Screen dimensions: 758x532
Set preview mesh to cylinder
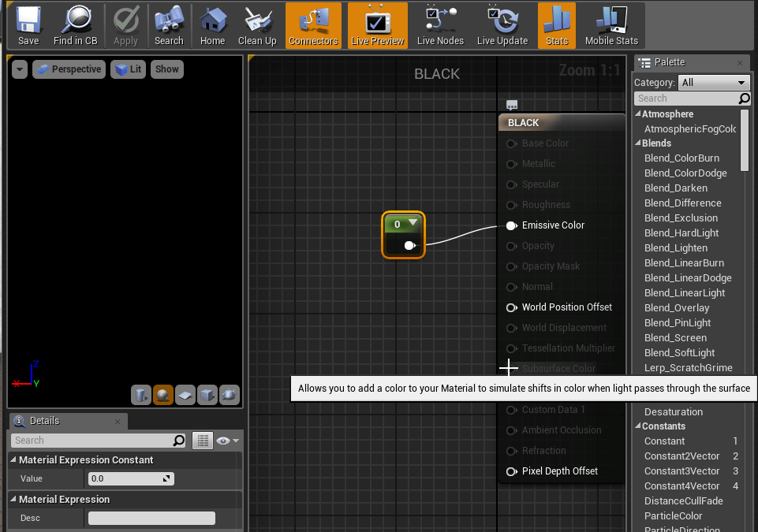[141, 395]
